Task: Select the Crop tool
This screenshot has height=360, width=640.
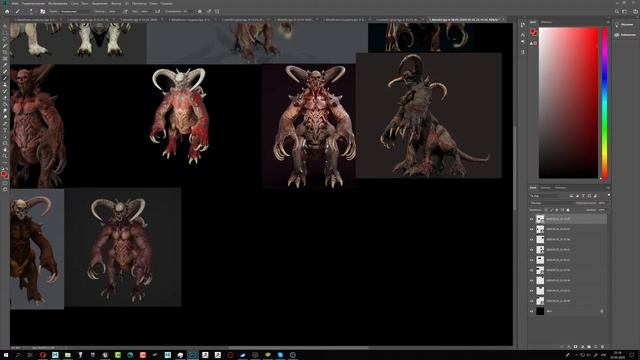Action: 5,52
